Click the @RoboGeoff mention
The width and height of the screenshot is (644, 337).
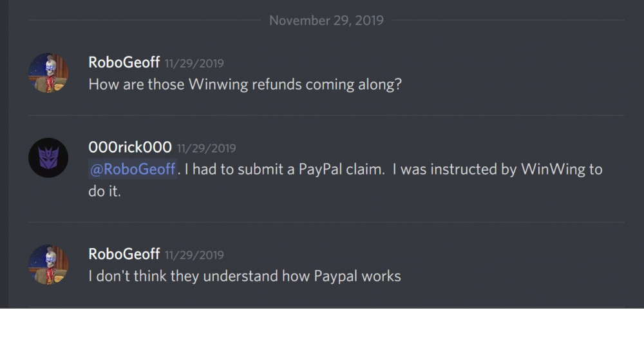click(x=133, y=169)
